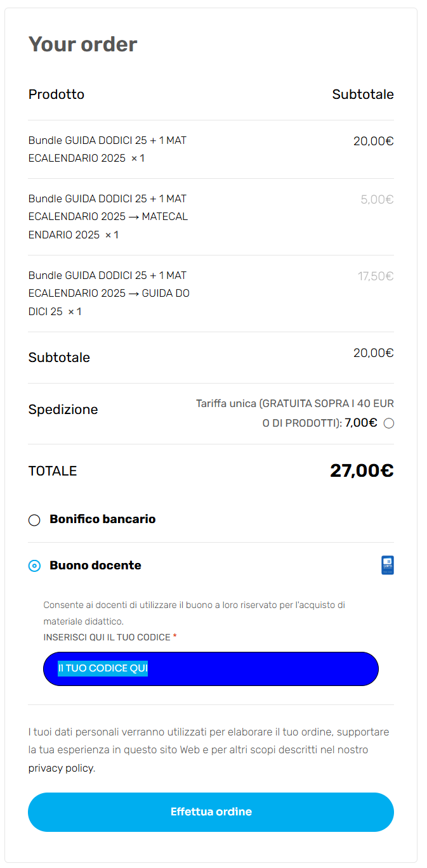This screenshot has width=427, height=868.
Task: Click the MATECALENDARIO 2025 bundled item name
Action: click(108, 217)
